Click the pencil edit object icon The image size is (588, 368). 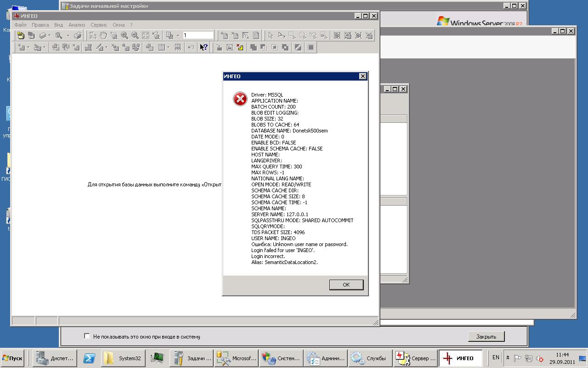tap(99, 47)
